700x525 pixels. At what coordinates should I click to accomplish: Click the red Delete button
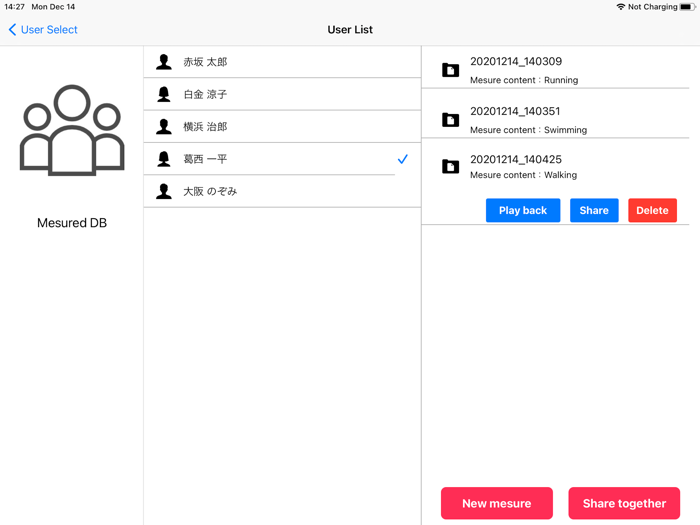click(x=652, y=210)
